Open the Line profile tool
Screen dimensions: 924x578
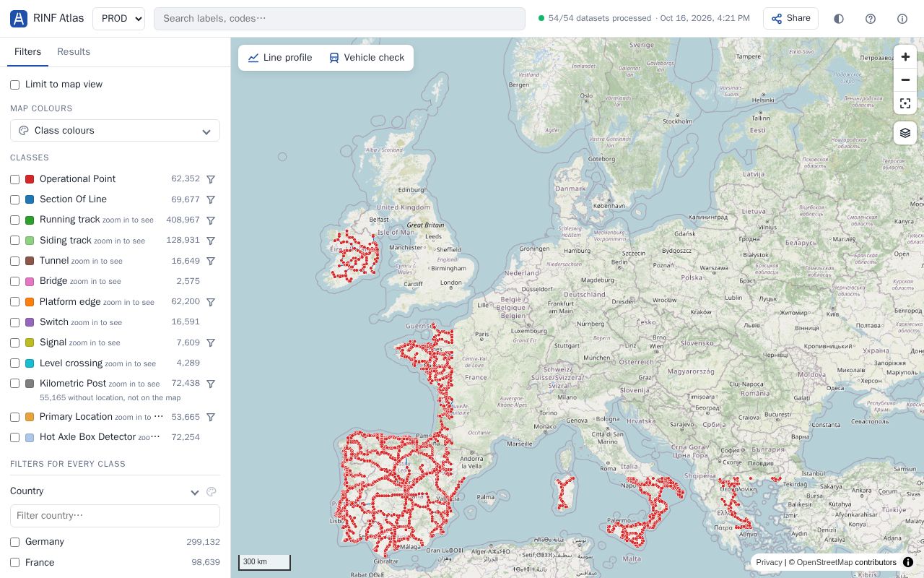pyautogui.click(x=280, y=58)
